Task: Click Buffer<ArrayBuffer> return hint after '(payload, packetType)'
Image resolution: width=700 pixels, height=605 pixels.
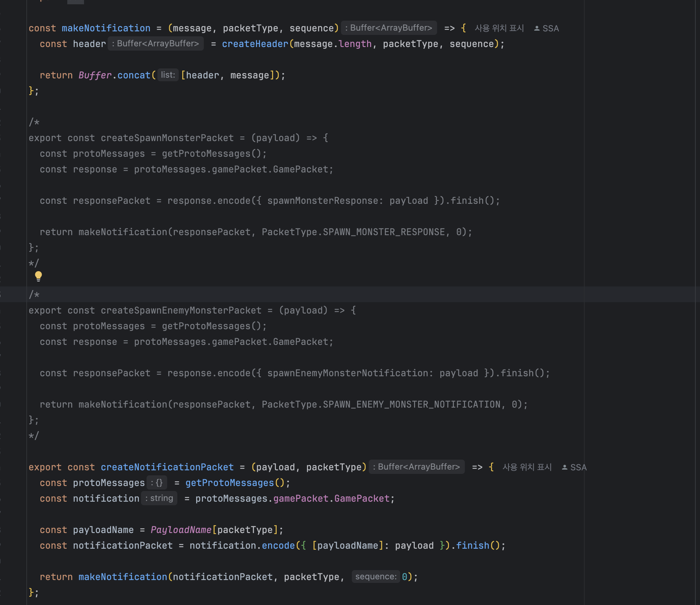Action: click(x=417, y=467)
